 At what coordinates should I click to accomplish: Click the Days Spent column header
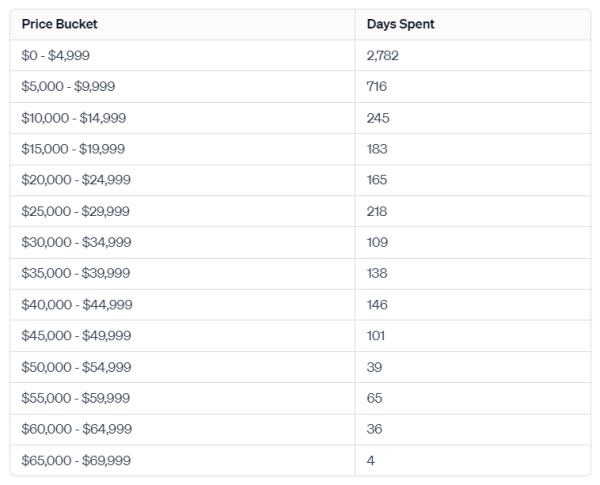coord(401,24)
